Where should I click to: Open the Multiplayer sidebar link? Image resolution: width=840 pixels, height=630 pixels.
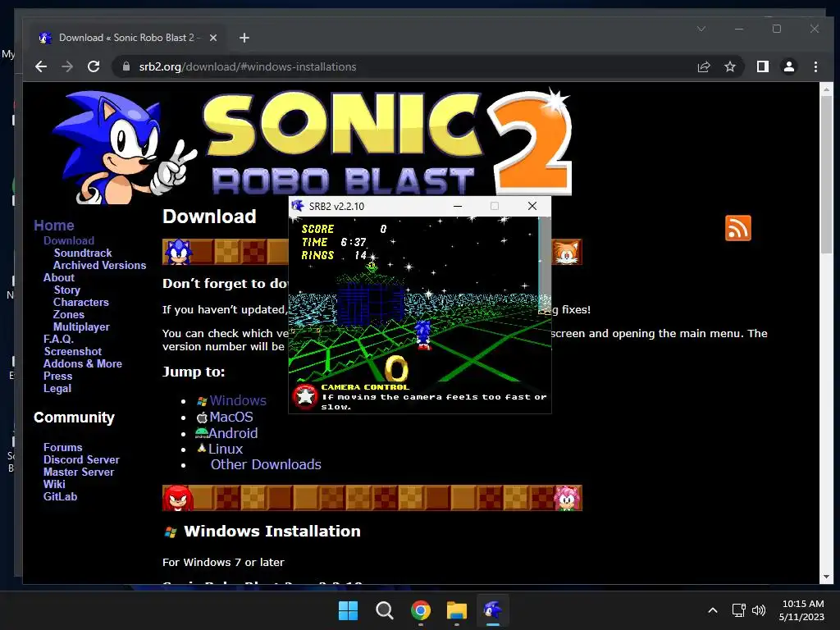pyautogui.click(x=81, y=326)
